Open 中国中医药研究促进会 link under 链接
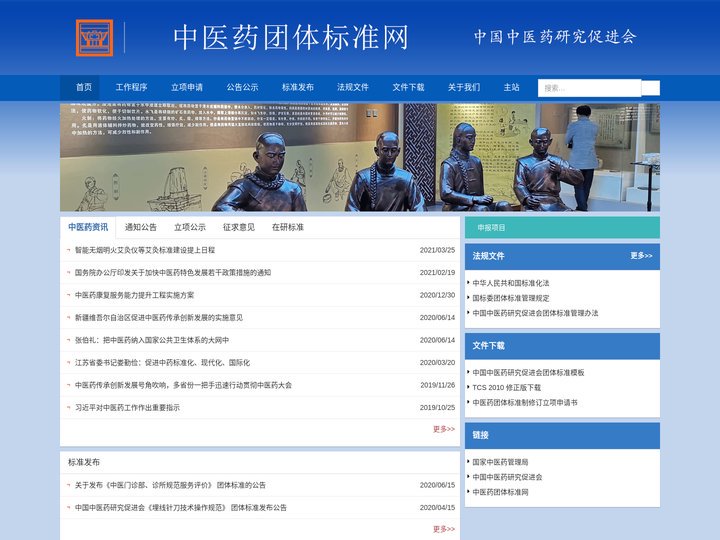The image size is (720, 540). point(507,478)
